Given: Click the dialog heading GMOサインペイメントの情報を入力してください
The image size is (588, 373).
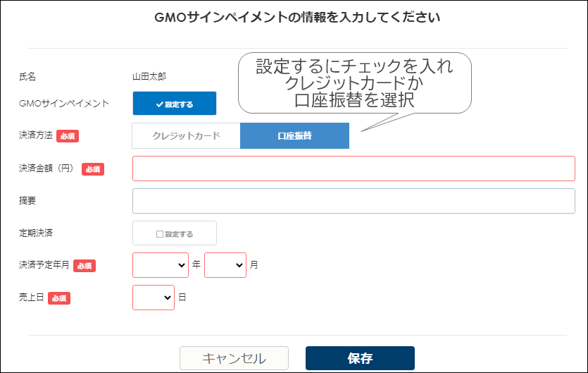Looking at the screenshot, I should point(297,18).
